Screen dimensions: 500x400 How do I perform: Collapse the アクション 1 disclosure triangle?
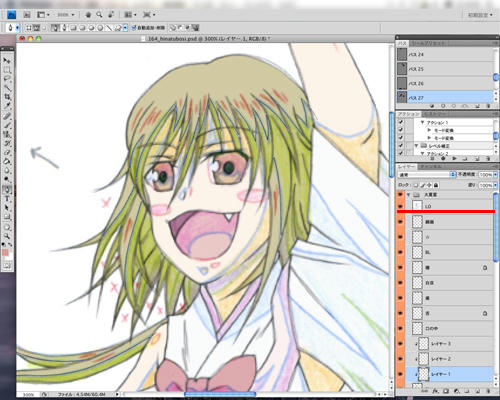click(423, 122)
